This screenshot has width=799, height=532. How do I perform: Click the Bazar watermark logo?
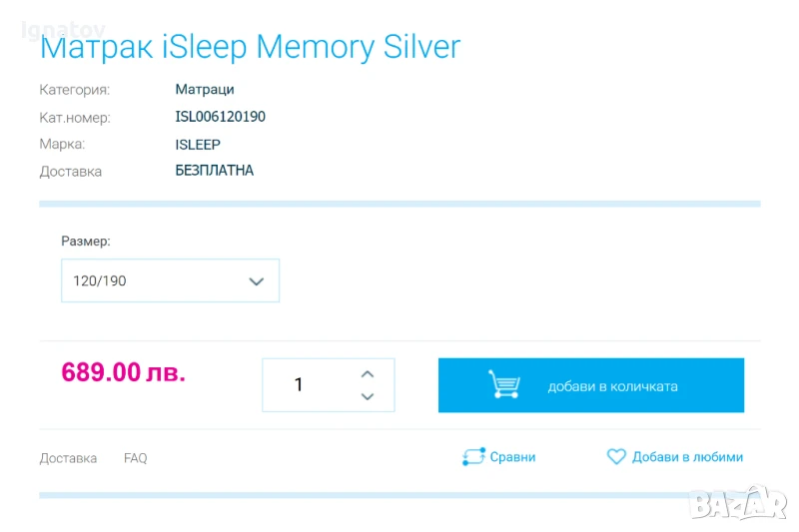pos(737,502)
